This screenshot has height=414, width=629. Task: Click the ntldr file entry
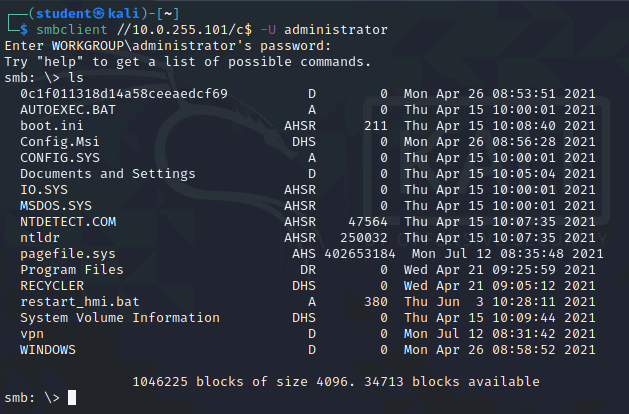pos(40,238)
